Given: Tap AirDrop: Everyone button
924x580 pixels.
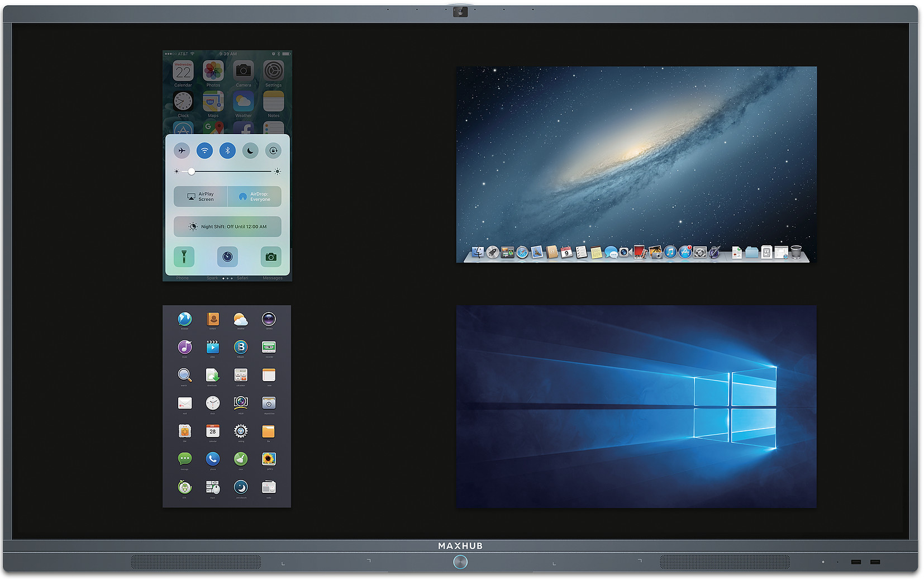Looking at the screenshot, I should (255, 197).
